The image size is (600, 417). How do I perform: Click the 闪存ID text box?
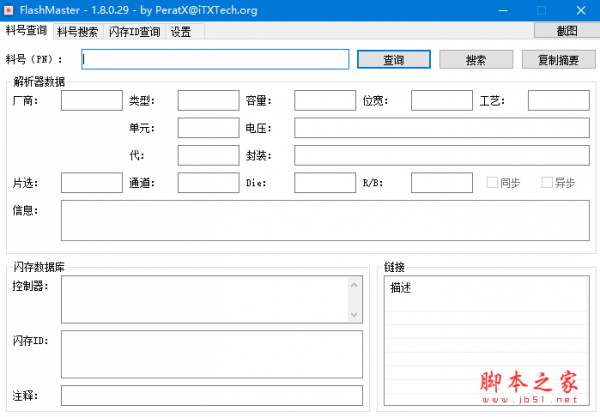tap(212, 354)
